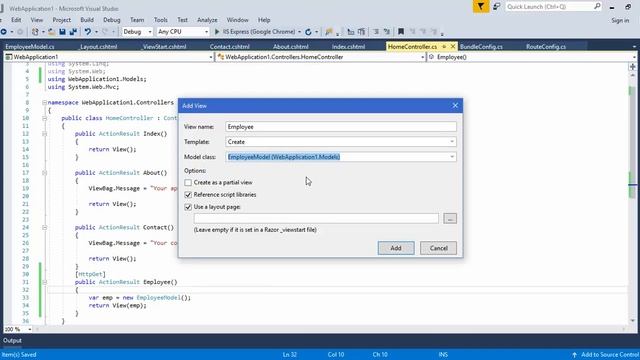
Task: Pin the HomeController.cs tab
Action: click(x=444, y=47)
